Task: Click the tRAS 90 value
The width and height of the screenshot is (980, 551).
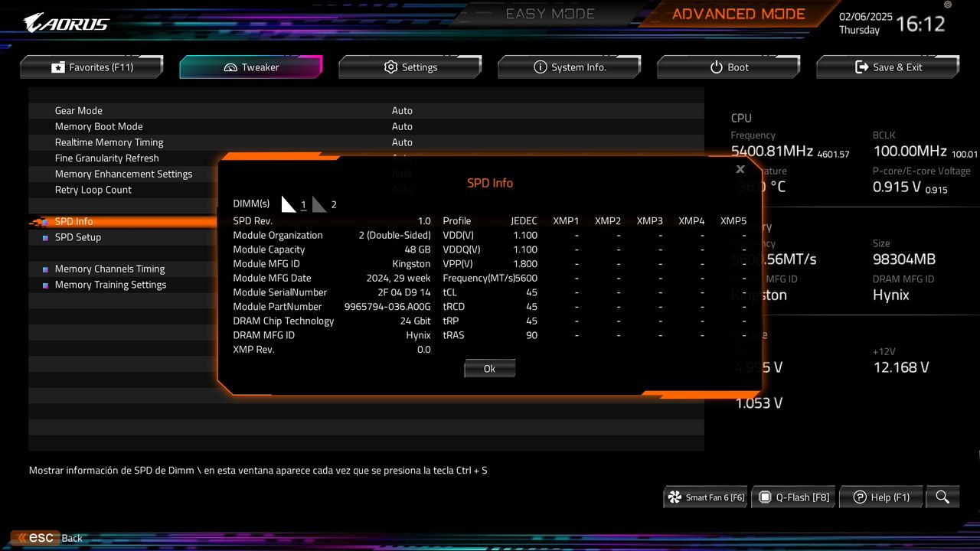Action: (x=531, y=335)
